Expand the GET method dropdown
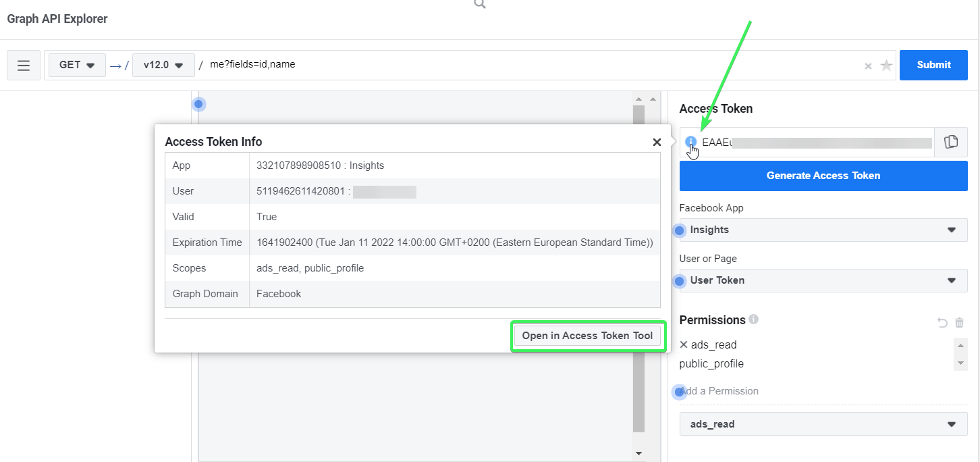980x462 pixels. click(76, 65)
